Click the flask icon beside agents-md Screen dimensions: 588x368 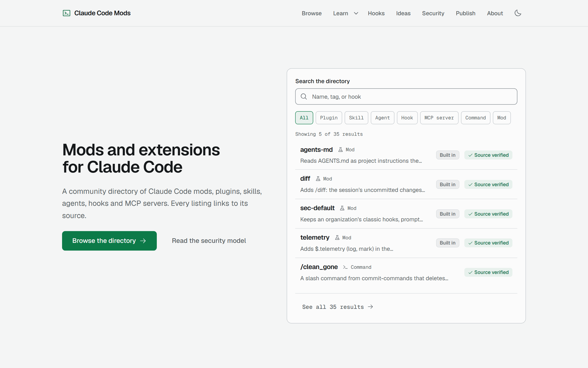click(340, 150)
